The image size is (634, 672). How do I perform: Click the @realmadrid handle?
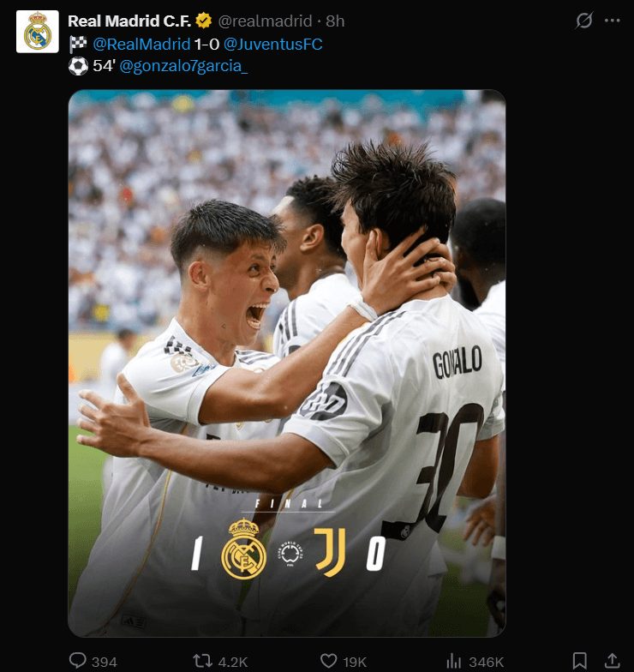pos(266,21)
